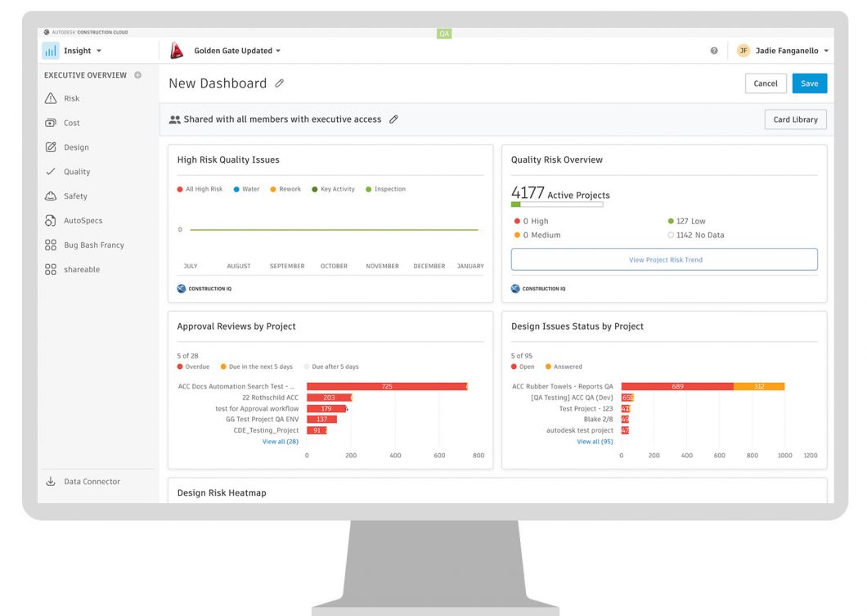
Task: Click the 0 High risk count
Action: (531, 221)
